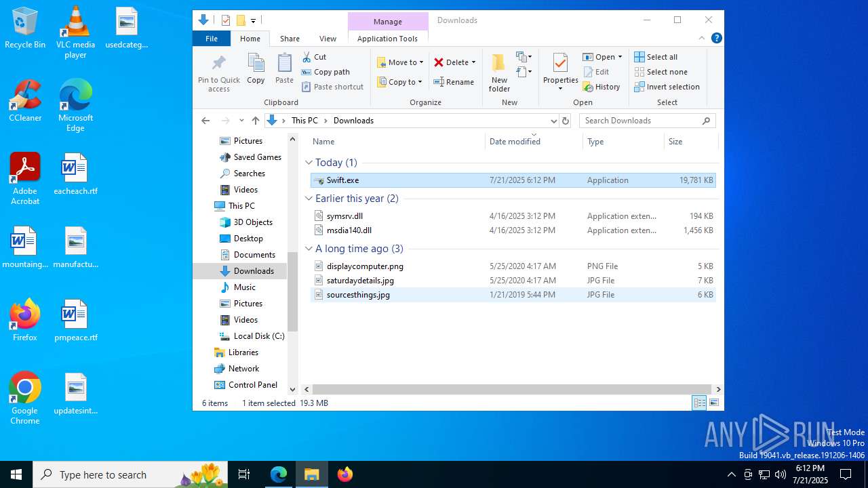Open the File menu tab
This screenshot has width=868, height=488.
(212, 39)
